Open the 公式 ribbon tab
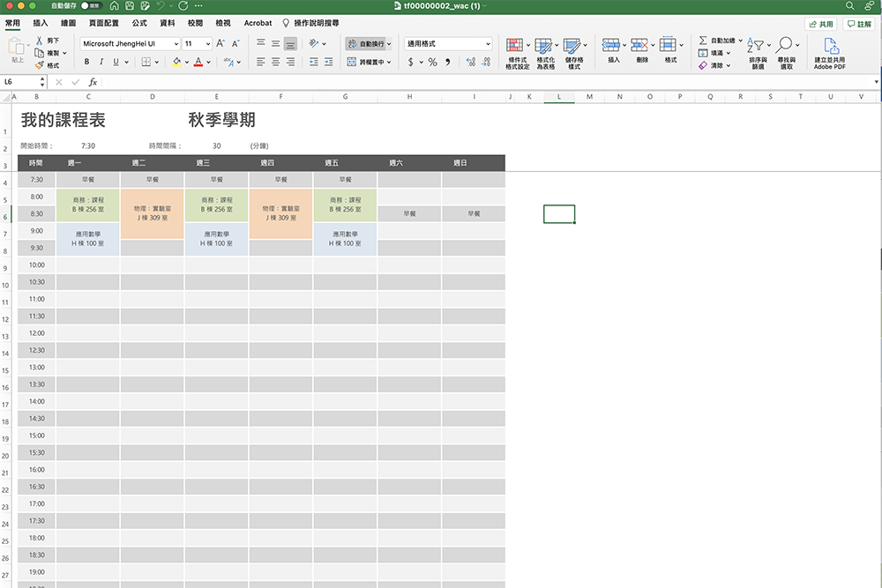 click(x=138, y=24)
